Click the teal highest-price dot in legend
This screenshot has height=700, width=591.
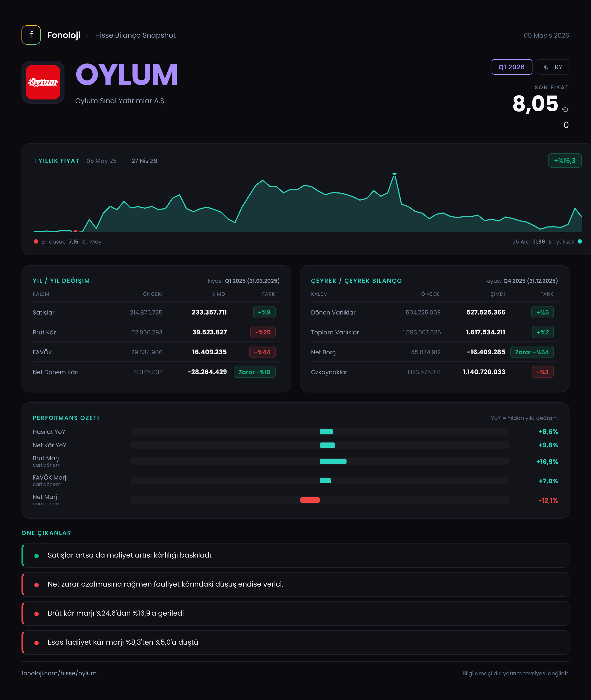(x=580, y=241)
